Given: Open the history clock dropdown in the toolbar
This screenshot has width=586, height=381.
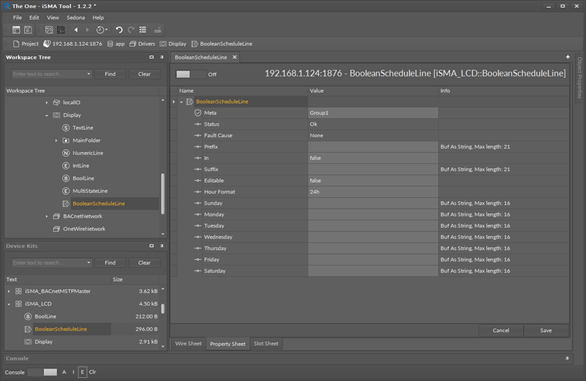Looking at the screenshot, I should pos(102,30).
